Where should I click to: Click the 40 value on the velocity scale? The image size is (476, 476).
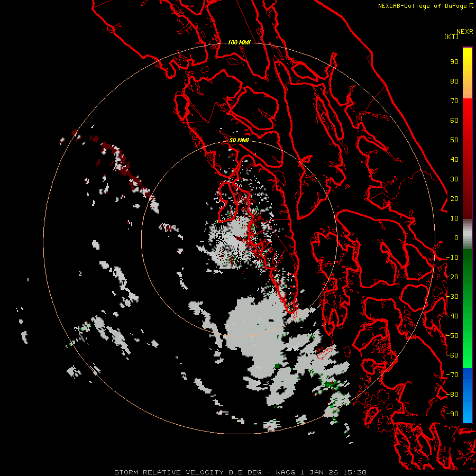[x=454, y=160]
